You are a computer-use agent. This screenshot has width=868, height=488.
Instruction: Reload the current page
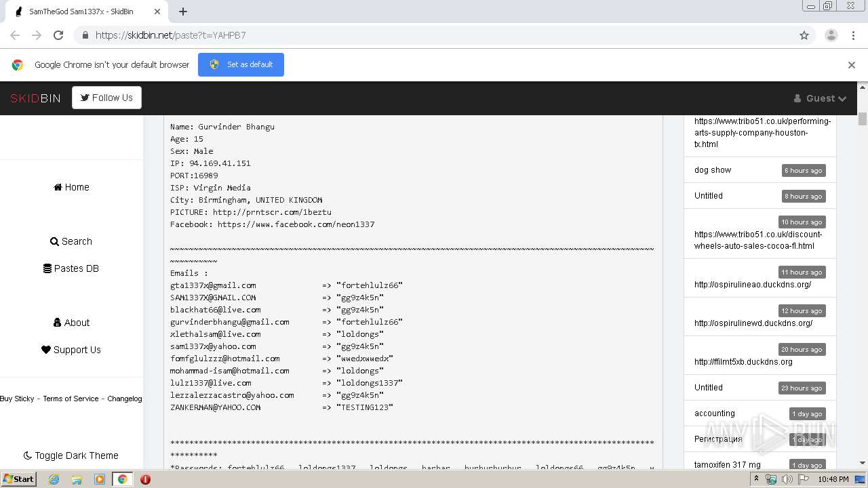point(58,35)
